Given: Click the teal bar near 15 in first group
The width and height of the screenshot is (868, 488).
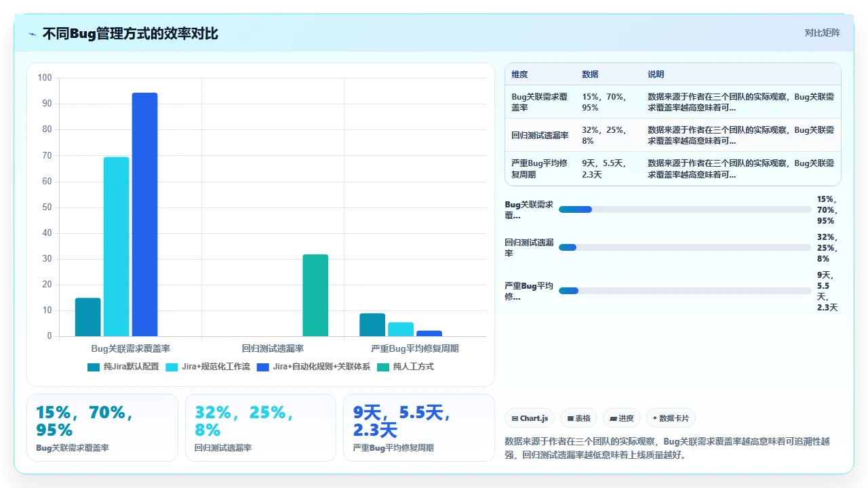Looking at the screenshot, I should [x=87, y=317].
